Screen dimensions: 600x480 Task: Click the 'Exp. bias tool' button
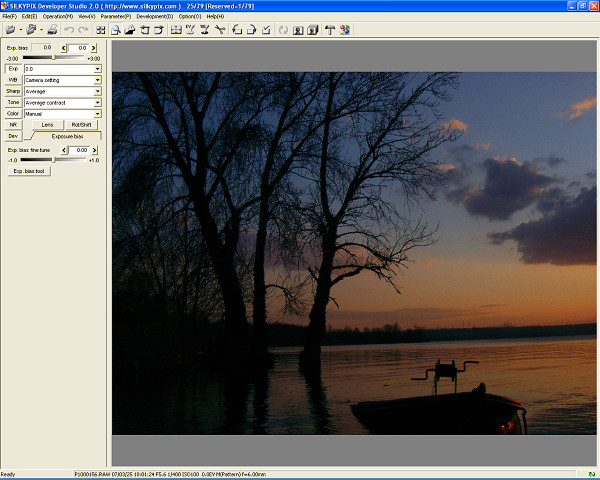point(29,171)
